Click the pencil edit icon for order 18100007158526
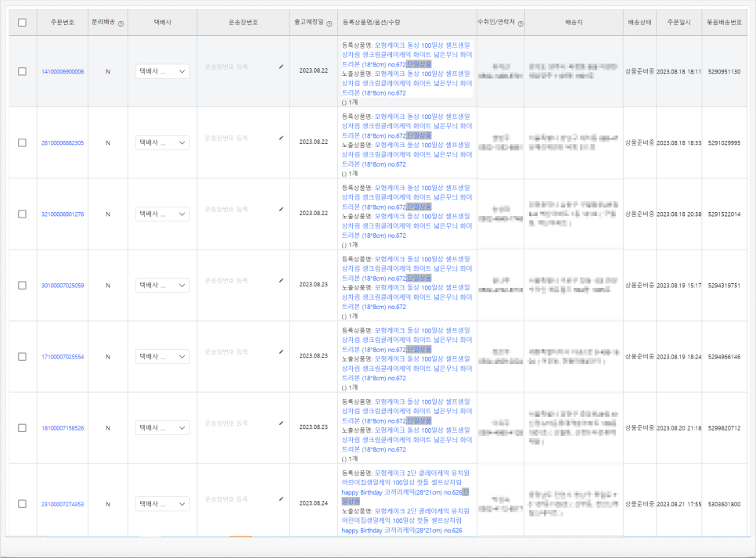Image resolution: width=756 pixels, height=558 pixels. pyautogui.click(x=281, y=423)
